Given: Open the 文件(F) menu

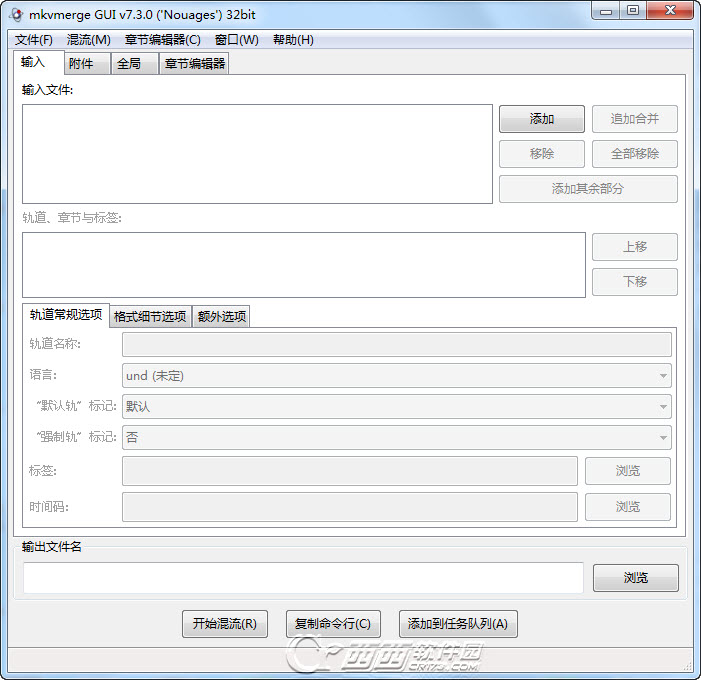Looking at the screenshot, I should point(34,40).
